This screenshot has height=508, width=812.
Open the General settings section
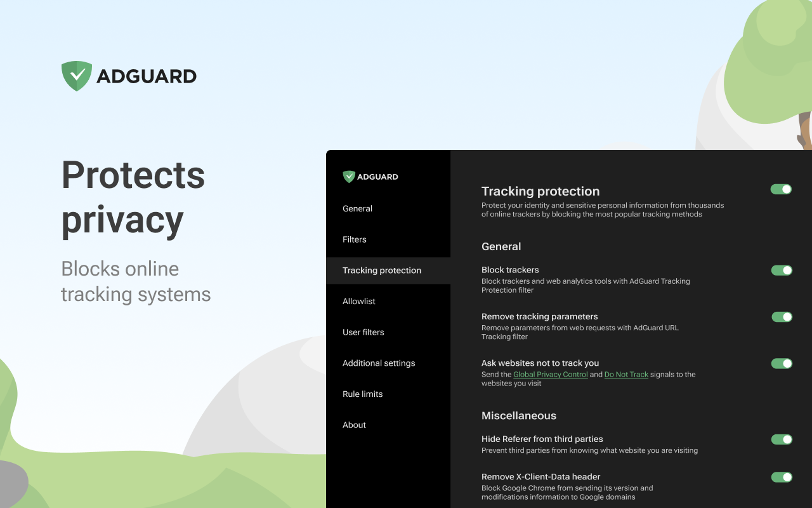point(357,208)
